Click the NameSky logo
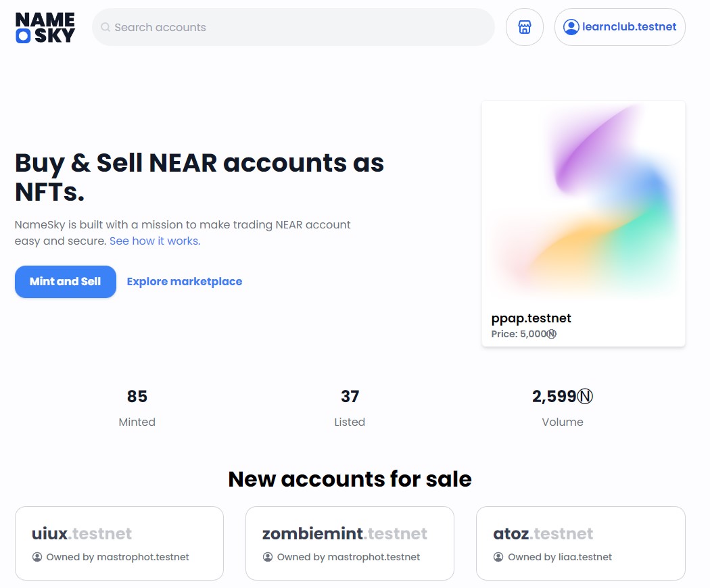 coord(45,27)
